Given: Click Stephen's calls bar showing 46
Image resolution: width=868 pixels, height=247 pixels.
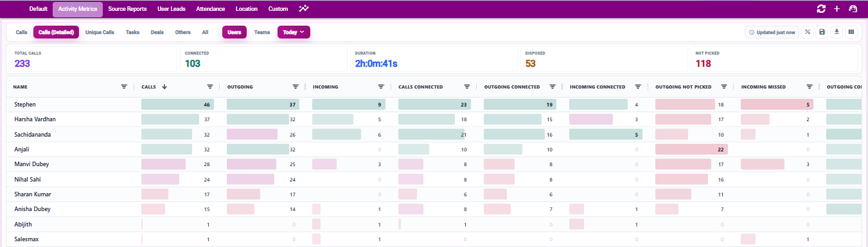Looking at the screenshot, I should point(177,104).
